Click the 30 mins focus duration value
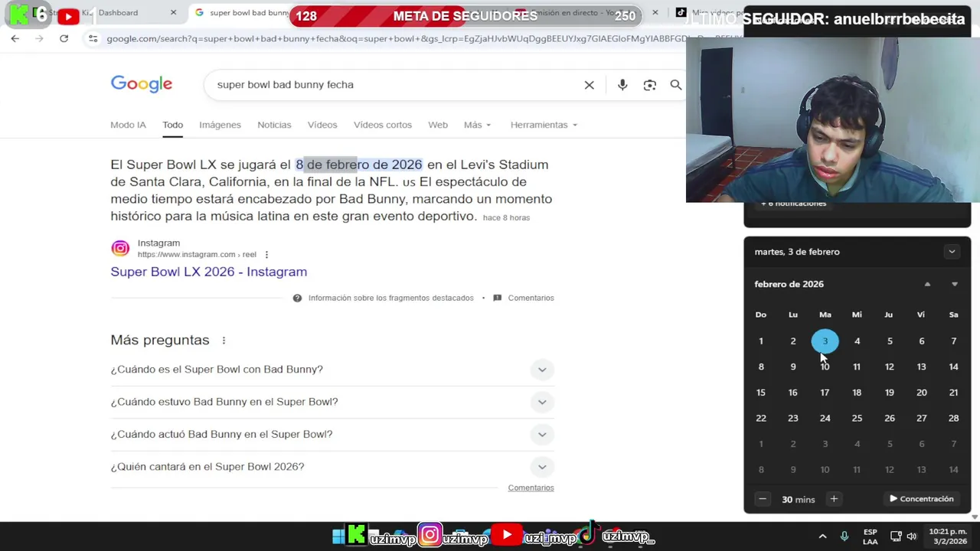This screenshot has height=551, width=980. (799, 500)
